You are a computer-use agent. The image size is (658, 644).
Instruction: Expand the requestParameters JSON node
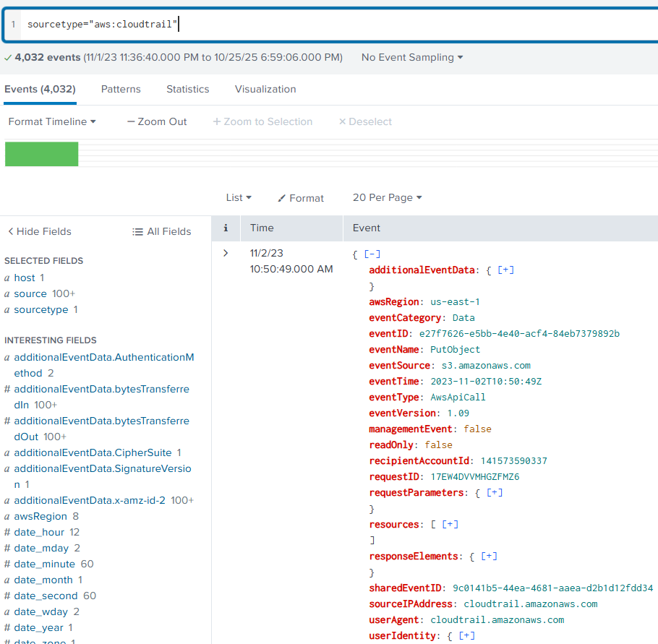495,492
